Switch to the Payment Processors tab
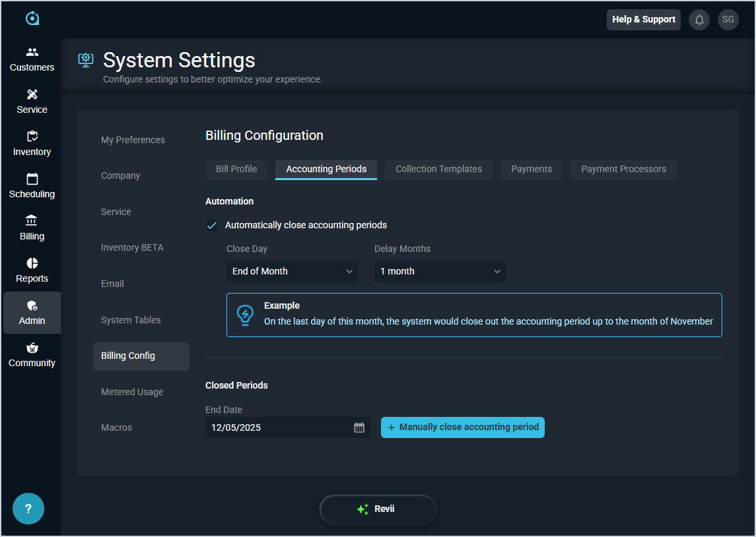Image resolution: width=756 pixels, height=537 pixels. 623,170
